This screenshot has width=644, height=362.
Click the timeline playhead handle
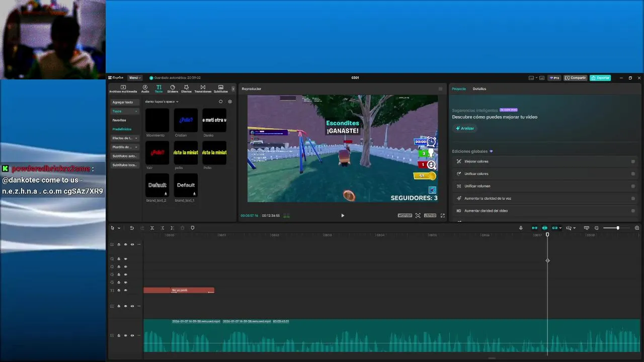(x=547, y=234)
